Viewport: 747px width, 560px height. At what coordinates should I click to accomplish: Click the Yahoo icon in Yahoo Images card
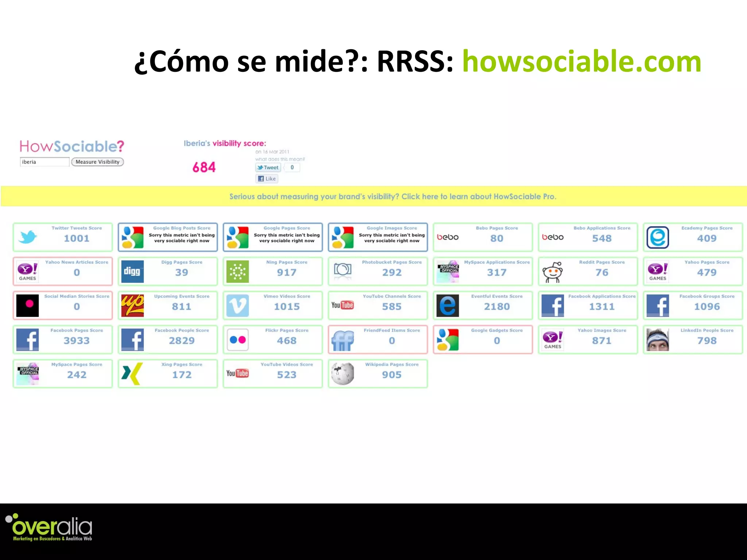553,340
